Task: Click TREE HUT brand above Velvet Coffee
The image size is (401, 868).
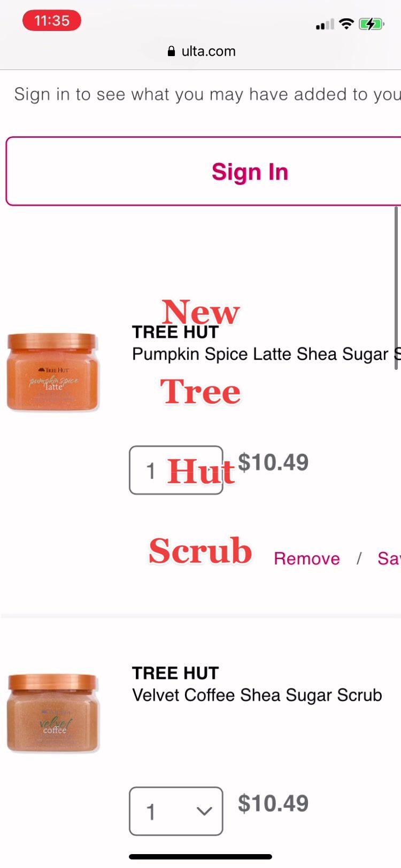Action: tap(175, 673)
